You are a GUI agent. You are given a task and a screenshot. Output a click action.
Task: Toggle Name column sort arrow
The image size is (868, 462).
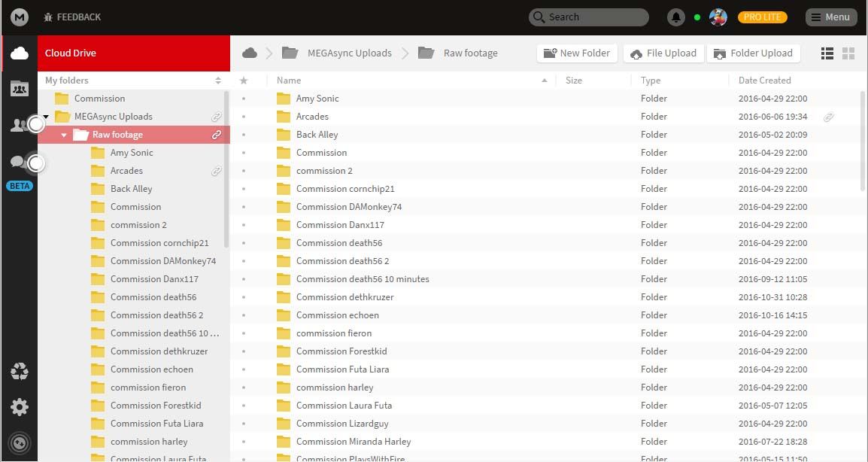544,81
